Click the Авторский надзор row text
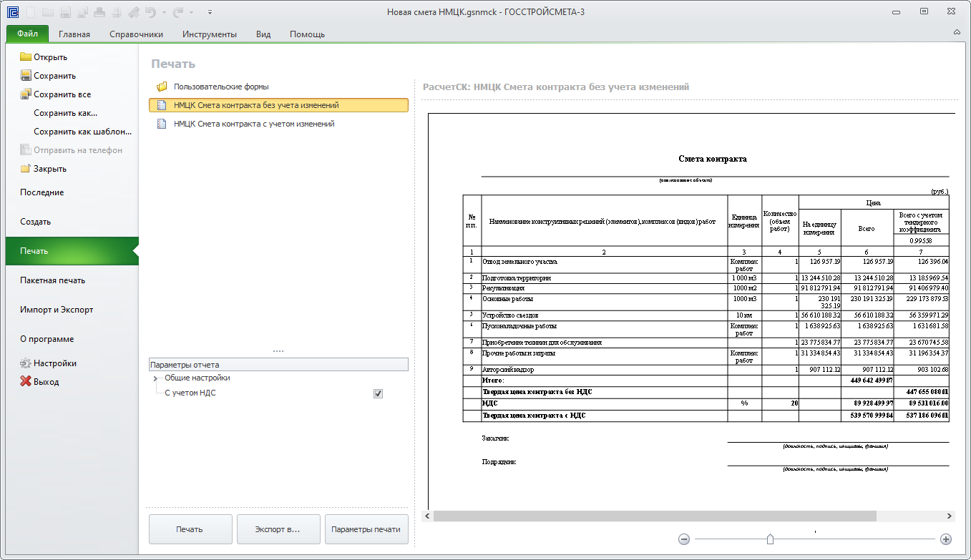 508,370
